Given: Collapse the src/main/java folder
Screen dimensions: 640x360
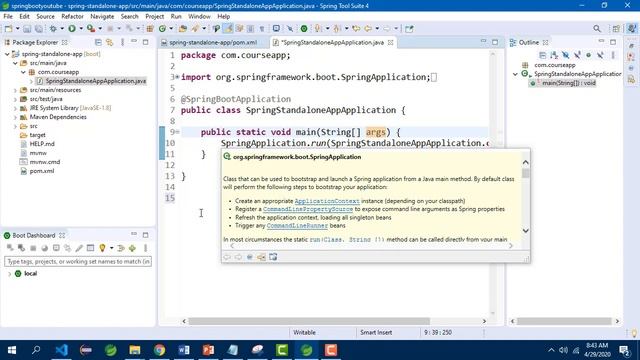Looking at the screenshot, I should (x=15, y=63).
